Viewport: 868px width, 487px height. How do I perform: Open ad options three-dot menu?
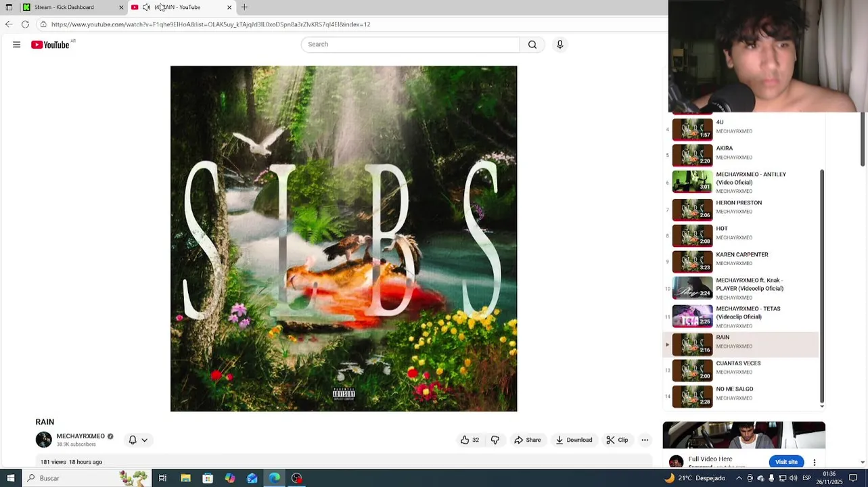point(815,462)
